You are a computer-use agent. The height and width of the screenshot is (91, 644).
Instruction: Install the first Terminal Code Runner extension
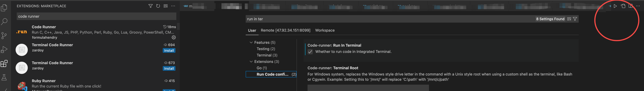point(169,51)
